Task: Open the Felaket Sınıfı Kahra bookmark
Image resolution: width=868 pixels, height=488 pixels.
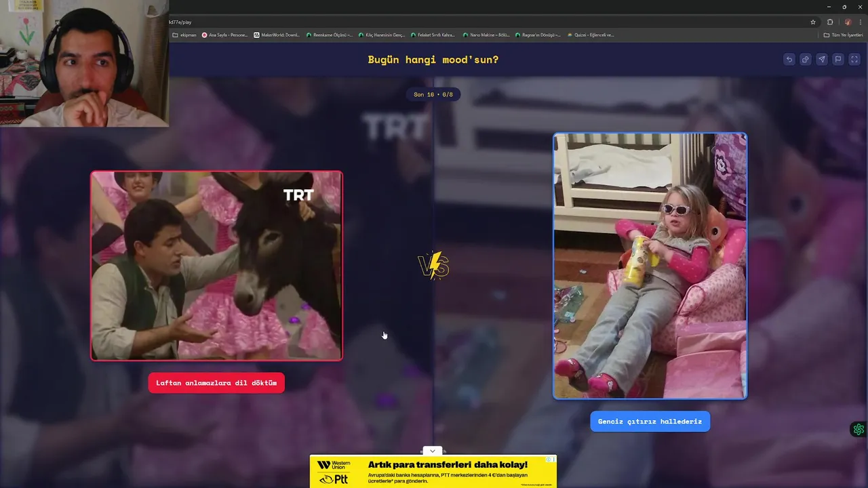Action: (x=433, y=35)
